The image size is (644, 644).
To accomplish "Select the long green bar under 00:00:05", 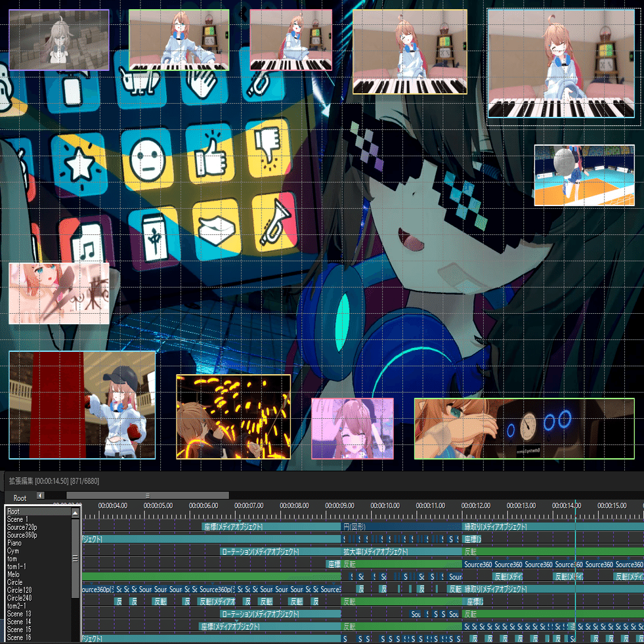I will pyautogui.click(x=211, y=576).
